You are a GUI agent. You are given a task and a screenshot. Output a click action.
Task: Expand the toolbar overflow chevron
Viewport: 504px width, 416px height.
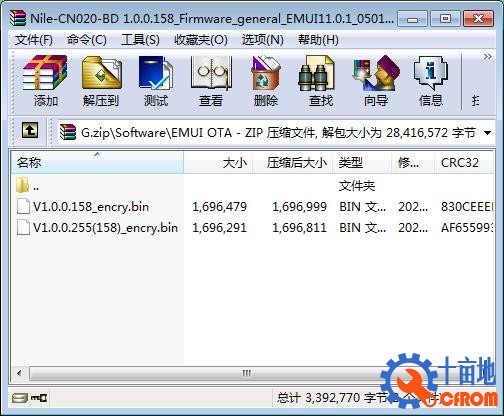[x=487, y=57]
